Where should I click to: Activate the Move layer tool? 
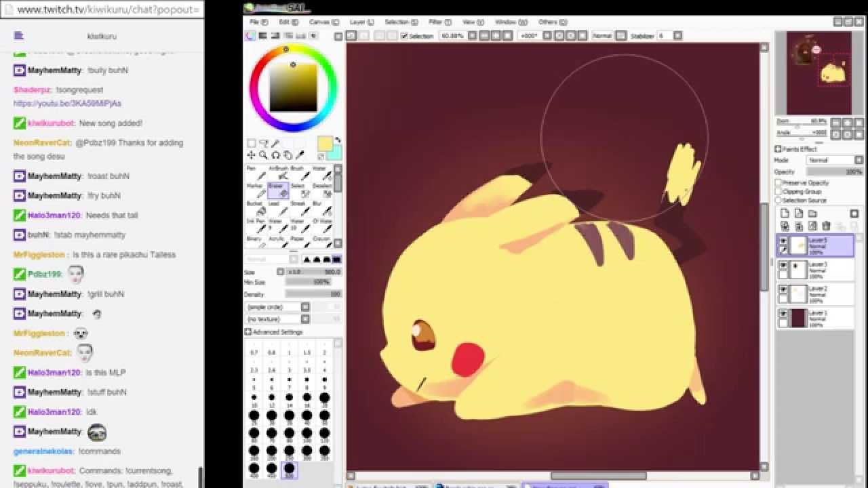[252, 155]
